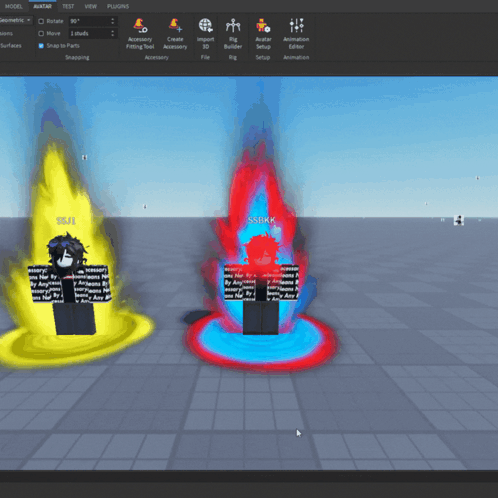Click the SSJ1 name label
The height and width of the screenshot is (498, 498).
[x=66, y=221]
